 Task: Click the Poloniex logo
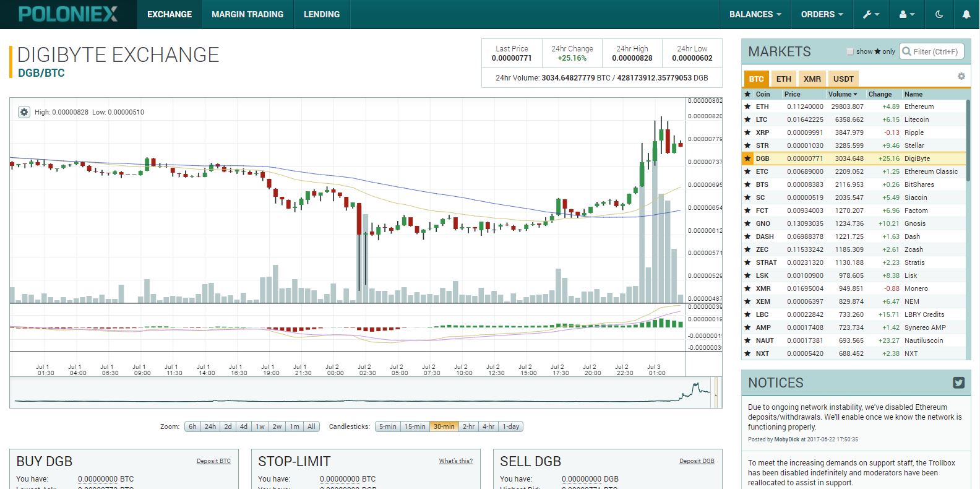(68, 14)
